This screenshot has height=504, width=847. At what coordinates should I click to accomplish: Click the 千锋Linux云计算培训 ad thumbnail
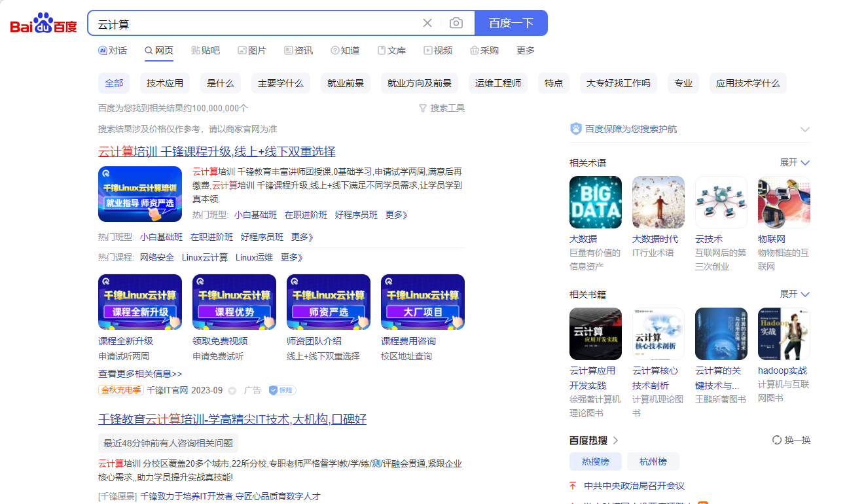[x=140, y=194]
